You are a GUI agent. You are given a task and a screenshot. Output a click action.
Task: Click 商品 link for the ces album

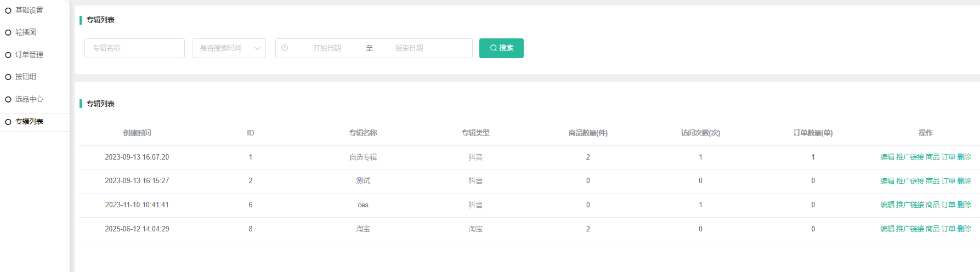pos(932,205)
